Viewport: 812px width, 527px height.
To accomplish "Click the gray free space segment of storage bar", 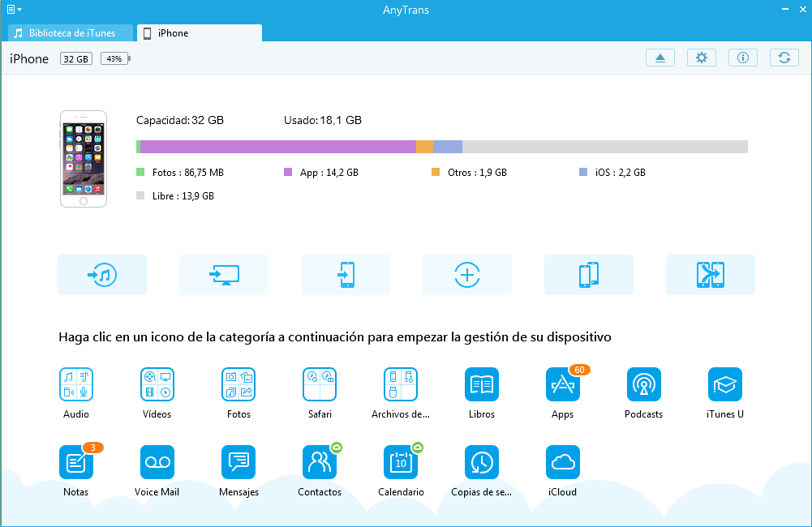I will (x=605, y=147).
